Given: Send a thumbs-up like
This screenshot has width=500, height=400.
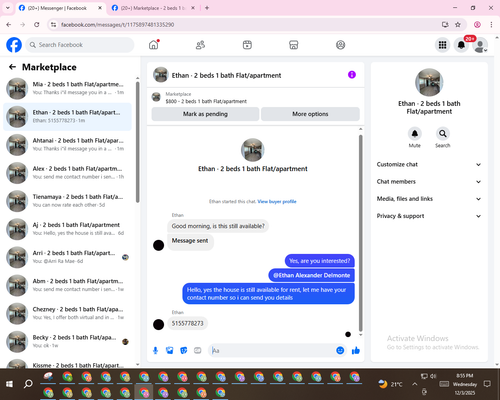Looking at the screenshot, I should [356, 350].
